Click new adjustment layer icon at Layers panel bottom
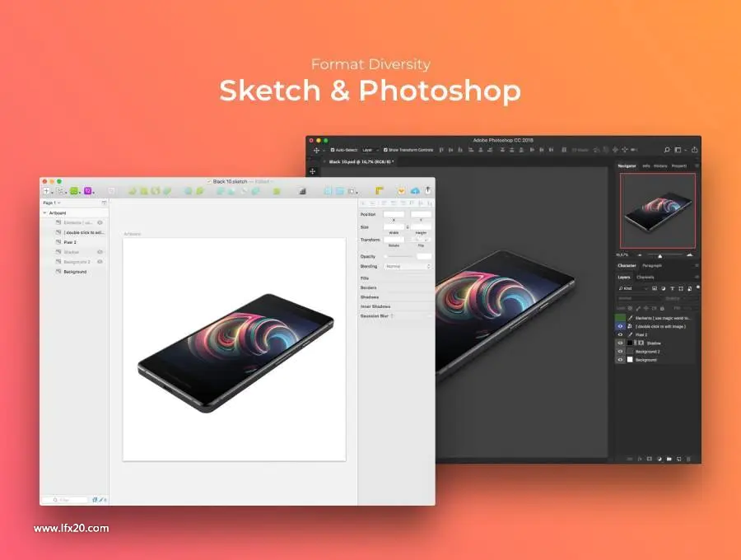741x560 pixels. pyautogui.click(x=659, y=459)
